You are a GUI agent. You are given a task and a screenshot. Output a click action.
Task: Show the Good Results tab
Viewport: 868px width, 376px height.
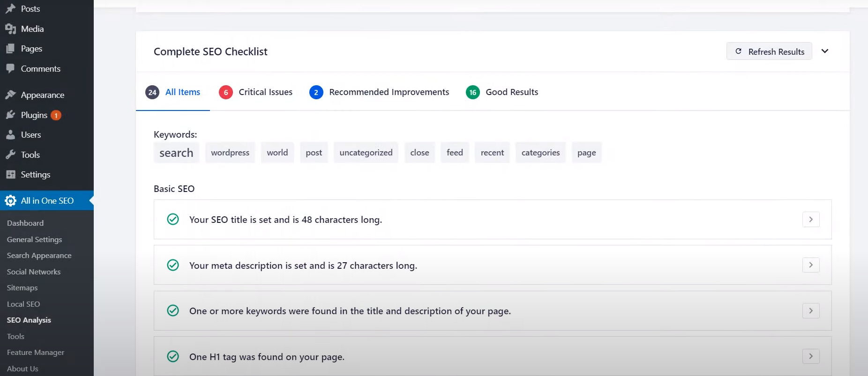(x=502, y=92)
